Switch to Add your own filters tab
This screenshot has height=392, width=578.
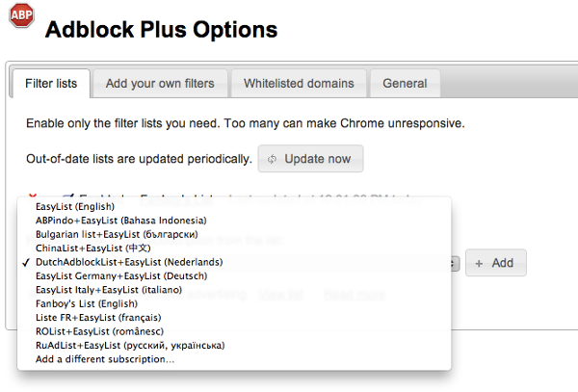click(x=160, y=83)
